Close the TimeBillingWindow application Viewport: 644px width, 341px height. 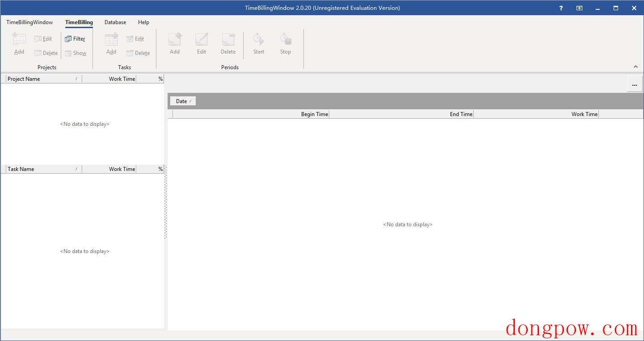[x=634, y=8]
